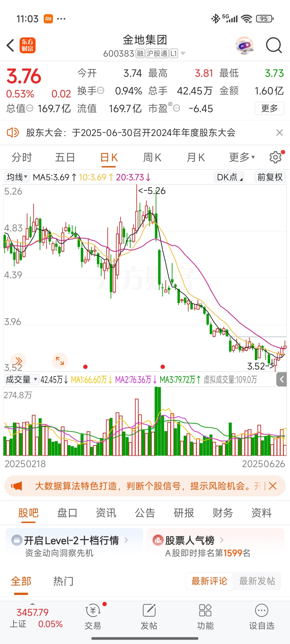Open the 股吧 section tab
This screenshot has width=290, height=644.
tap(28, 513)
